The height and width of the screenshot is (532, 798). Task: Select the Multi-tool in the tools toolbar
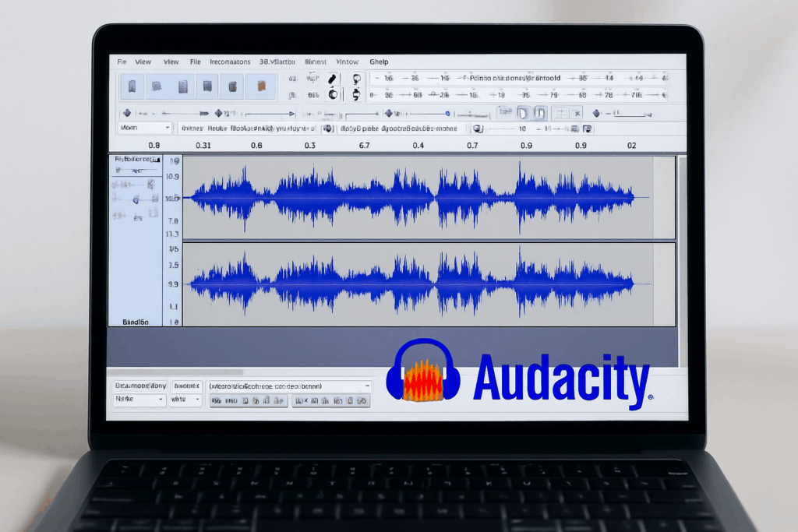coord(356,93)
